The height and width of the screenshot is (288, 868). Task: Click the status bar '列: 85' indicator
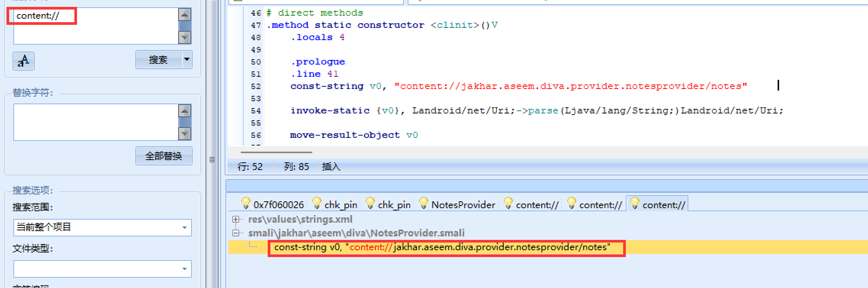tap(296, 167)
